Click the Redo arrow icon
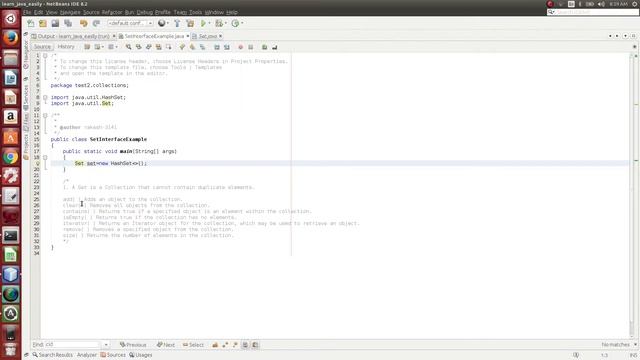This screenshot has height=360, width=640. click(x=96, y=23)
